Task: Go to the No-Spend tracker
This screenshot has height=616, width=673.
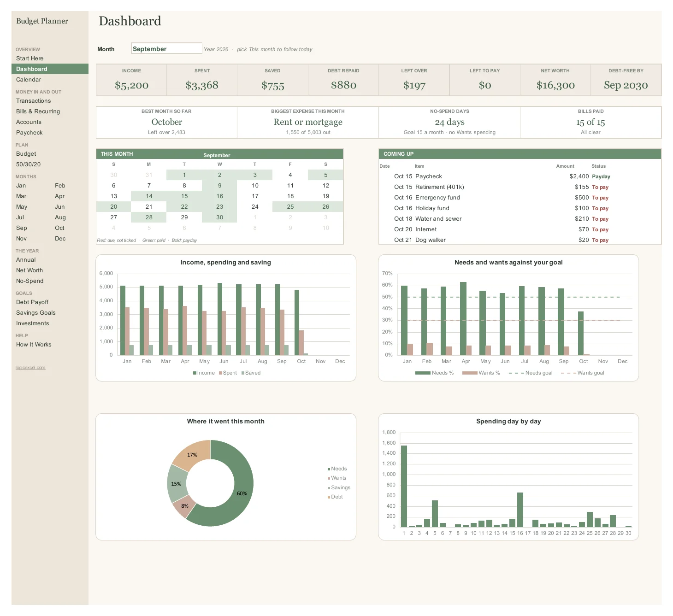Action: [x=30, y=281]
